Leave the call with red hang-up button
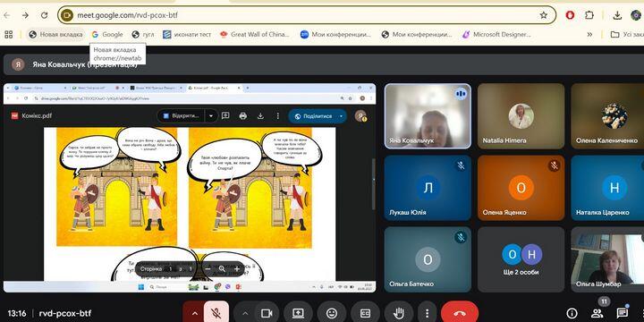 pos(459,314)
